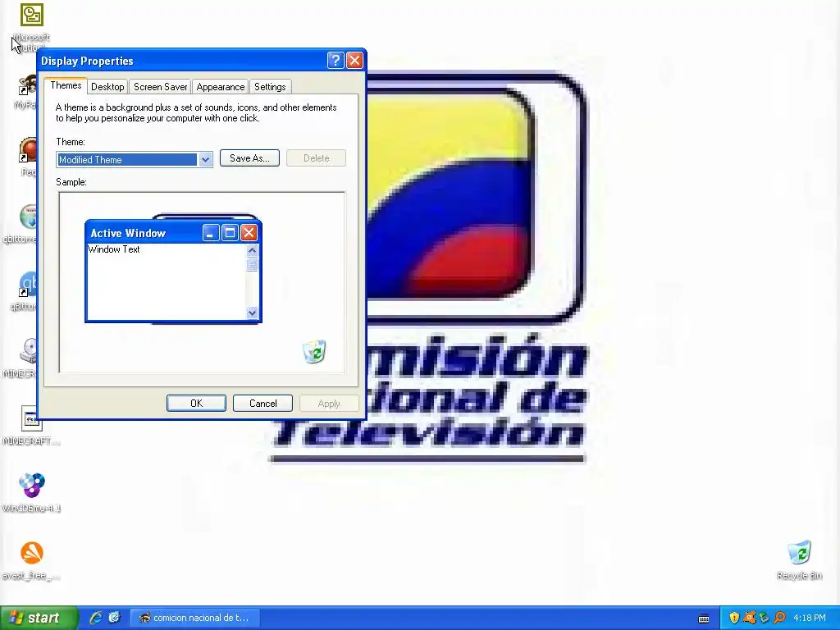Go to the Settings tab
This screenshot has height=630, width=840.
270,87
